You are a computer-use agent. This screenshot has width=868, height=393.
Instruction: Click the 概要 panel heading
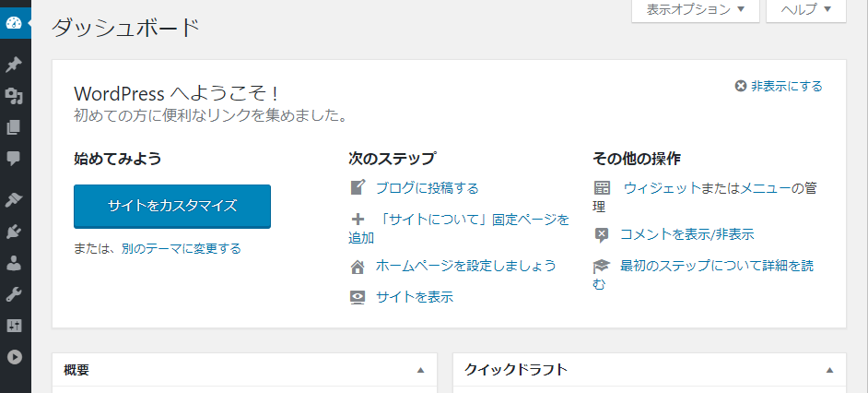[76, 370]
